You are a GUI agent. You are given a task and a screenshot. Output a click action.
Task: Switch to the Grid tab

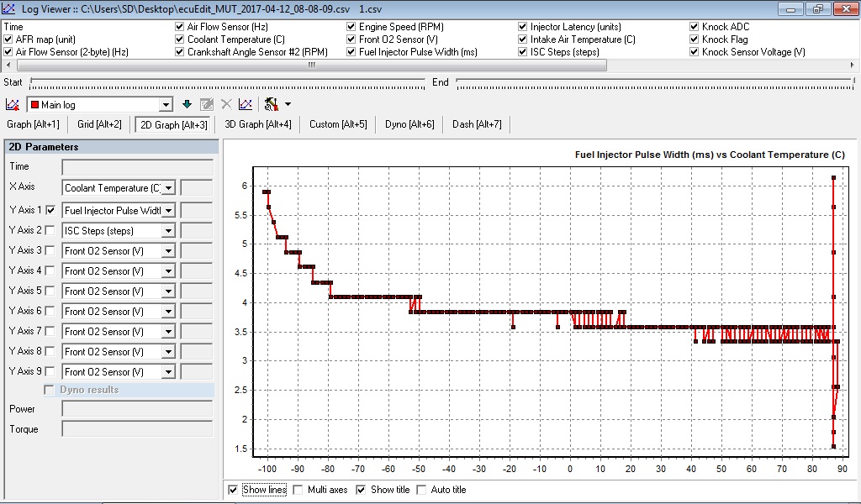click(x=99, y=124)
